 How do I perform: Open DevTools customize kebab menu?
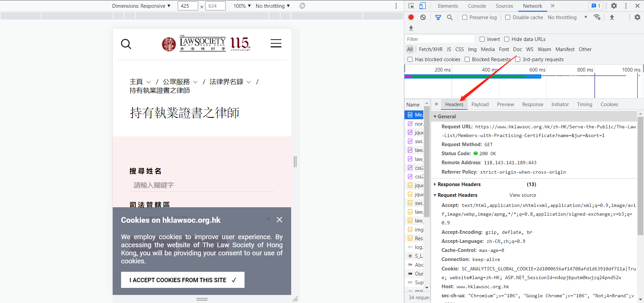point(626,6)
